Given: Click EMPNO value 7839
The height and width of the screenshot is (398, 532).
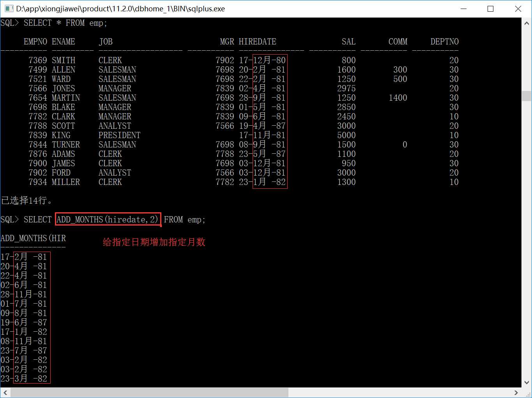Looking at the screenshot, I should click(x=38, y=135).
